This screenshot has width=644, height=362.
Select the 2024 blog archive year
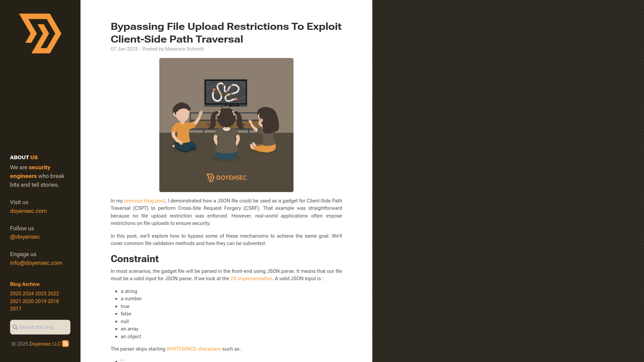[x=28, y=294]
